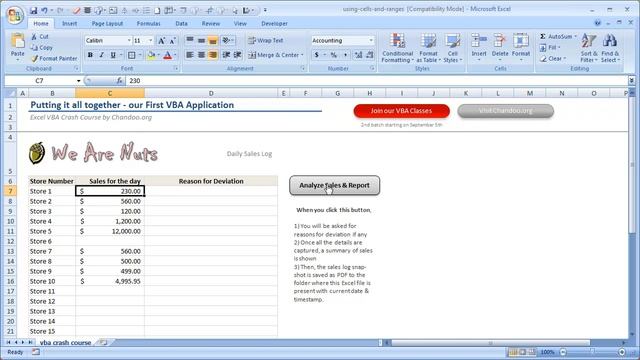
Task: Toggle Middle Align
Action: 201,40
